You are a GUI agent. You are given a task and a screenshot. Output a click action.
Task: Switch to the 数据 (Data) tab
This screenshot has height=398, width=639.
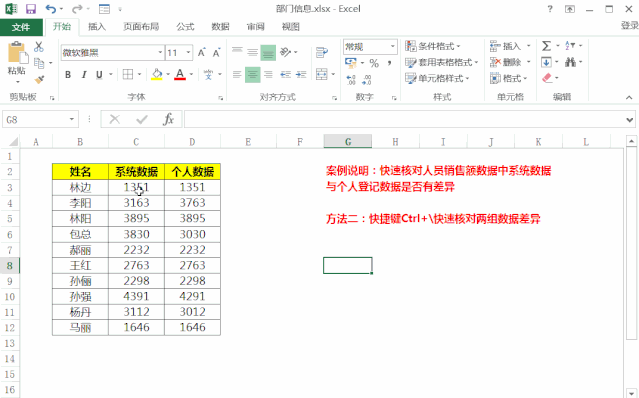point(220,27)
